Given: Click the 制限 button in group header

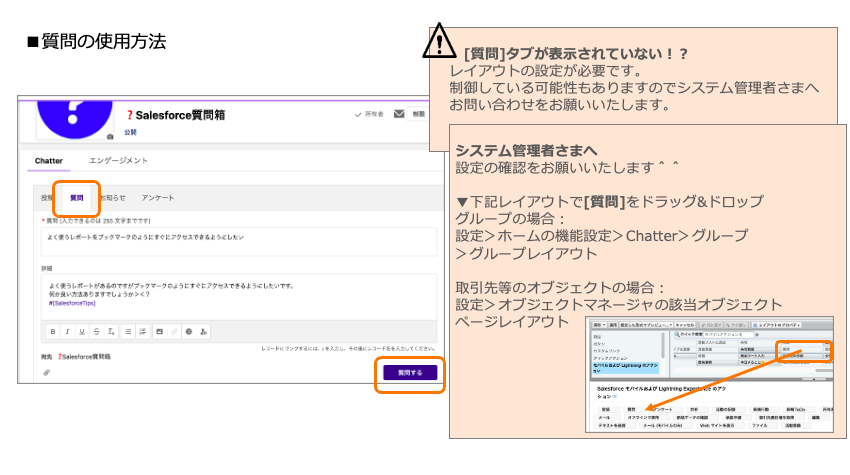Looking at the screenshot, I should (418, 114).
